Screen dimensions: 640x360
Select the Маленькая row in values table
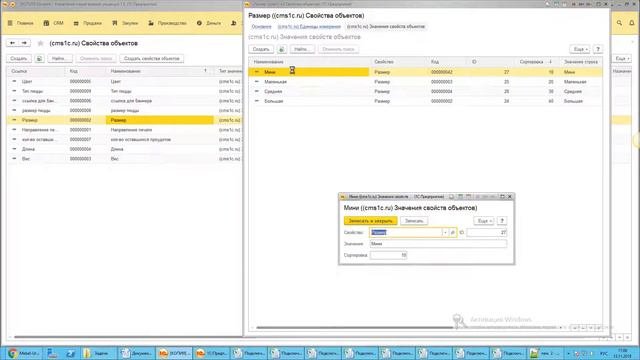(425, 82)
